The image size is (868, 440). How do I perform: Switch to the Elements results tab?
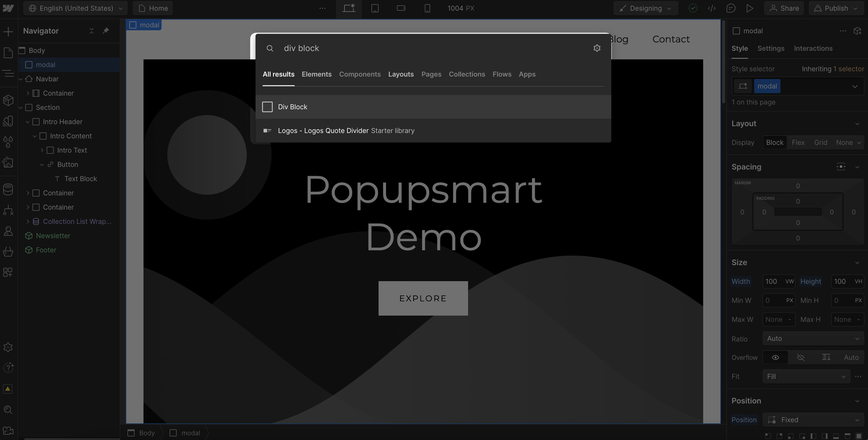coord(317,74)
